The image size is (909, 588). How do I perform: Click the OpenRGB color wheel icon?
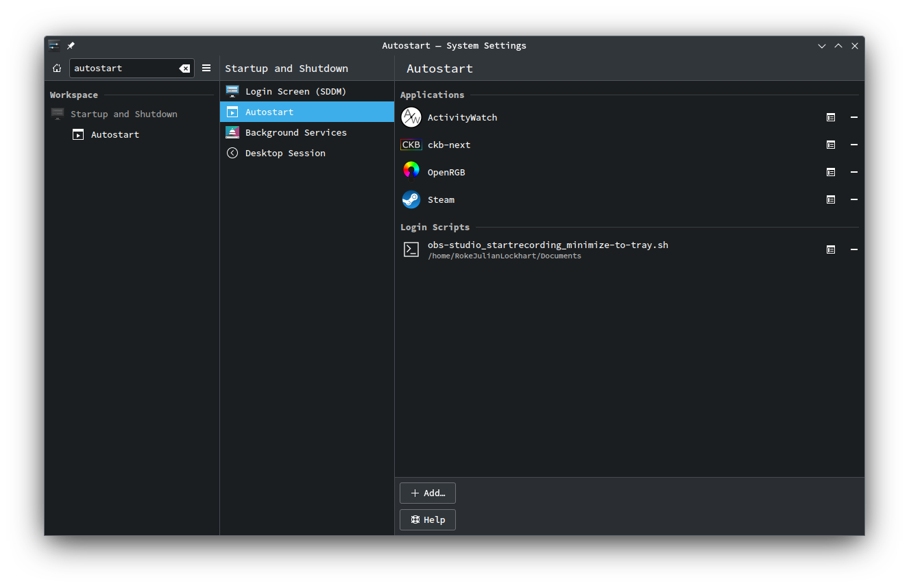[x=411, y=172]
